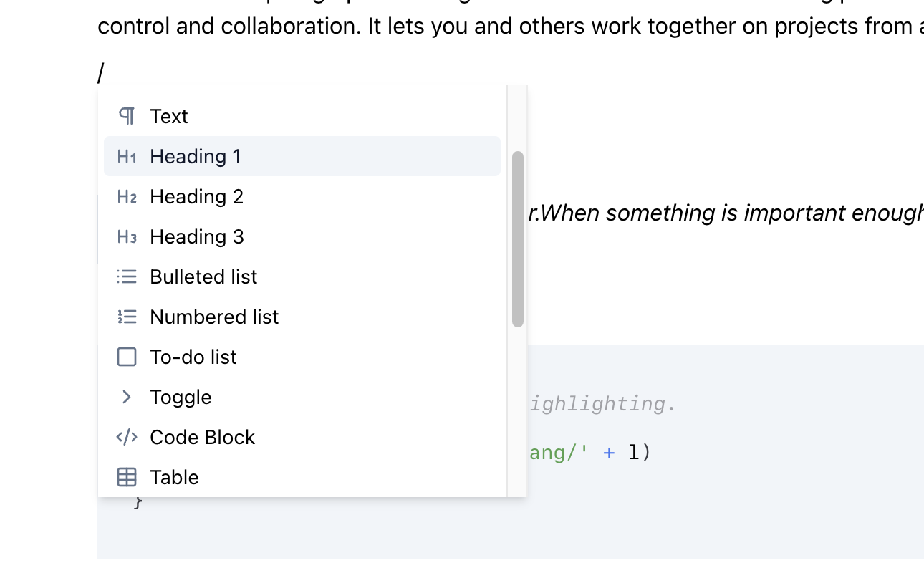Click the code block brackets icon
The width and height of the screenshot is (924, 568).
(x=127, y=437)
